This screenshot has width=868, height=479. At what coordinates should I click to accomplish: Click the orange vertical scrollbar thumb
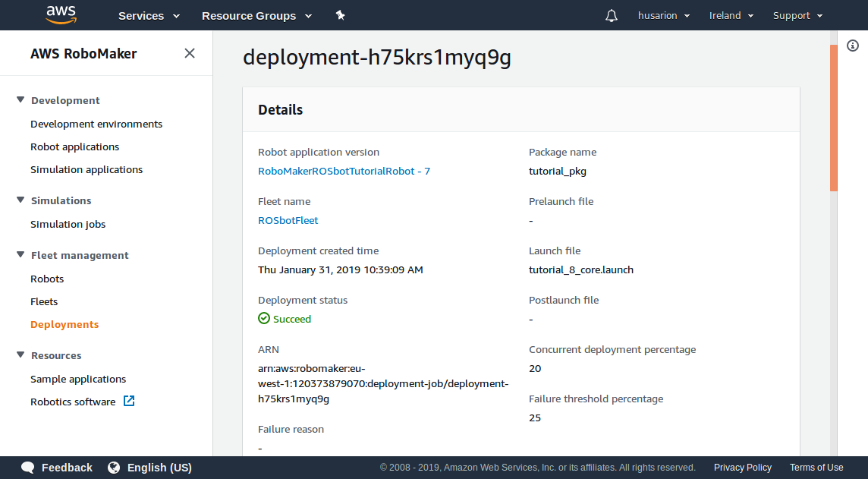(834, 118)
